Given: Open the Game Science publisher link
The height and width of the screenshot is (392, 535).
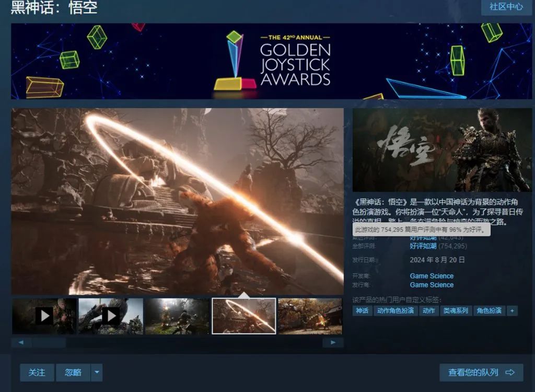Looking at the screenshot, I should (432, 285).
